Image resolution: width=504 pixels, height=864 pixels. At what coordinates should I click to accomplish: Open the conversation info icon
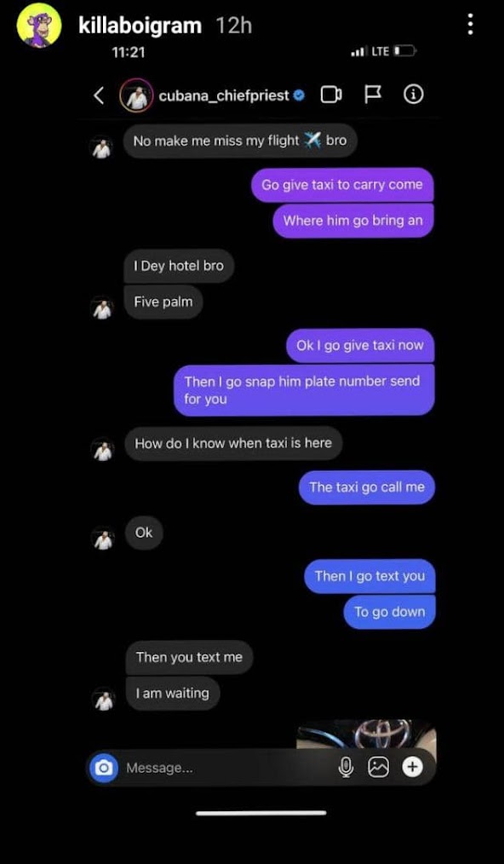414,95
